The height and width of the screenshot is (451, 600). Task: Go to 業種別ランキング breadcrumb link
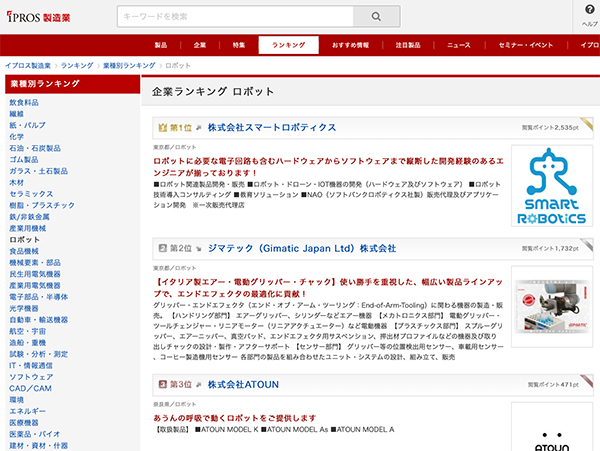point(129,65)
